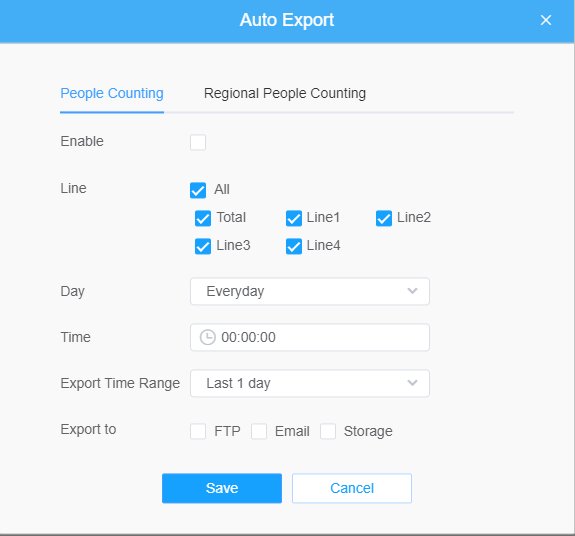Click the Save button
The height and width of the screenshot is (536, 575).
coord(222,488)
